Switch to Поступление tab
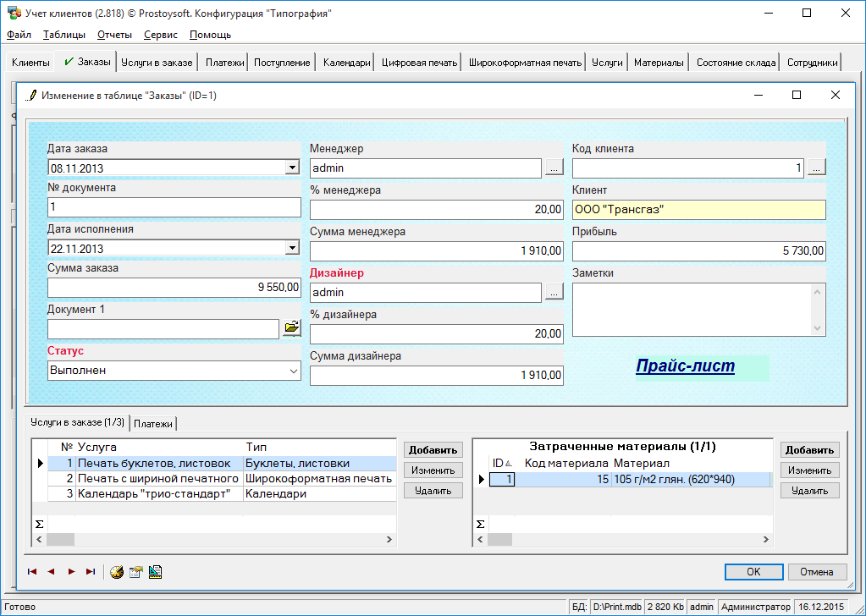Screen dimensions: 866x616 [282, 63]
